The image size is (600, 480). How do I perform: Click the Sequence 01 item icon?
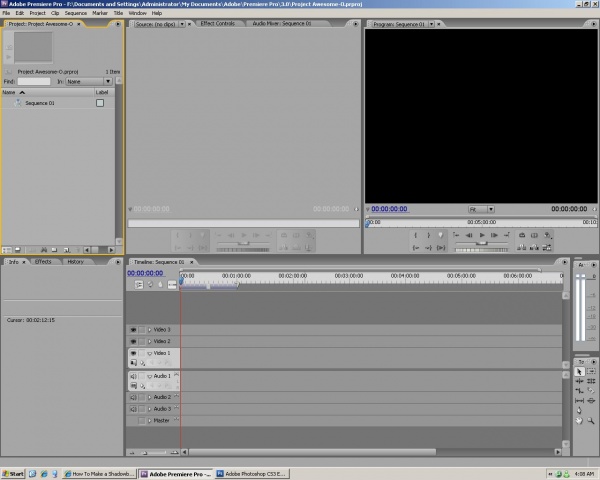tap(19, 103)
